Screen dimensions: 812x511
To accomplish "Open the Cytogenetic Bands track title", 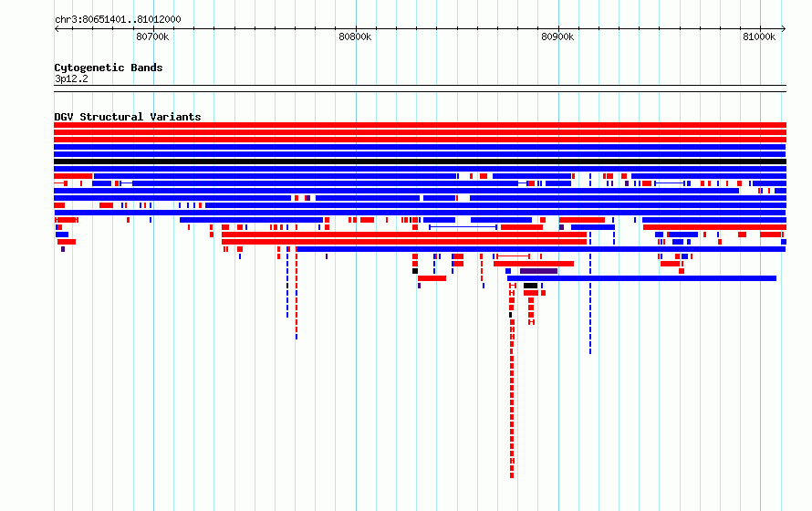I will [109, 68].
